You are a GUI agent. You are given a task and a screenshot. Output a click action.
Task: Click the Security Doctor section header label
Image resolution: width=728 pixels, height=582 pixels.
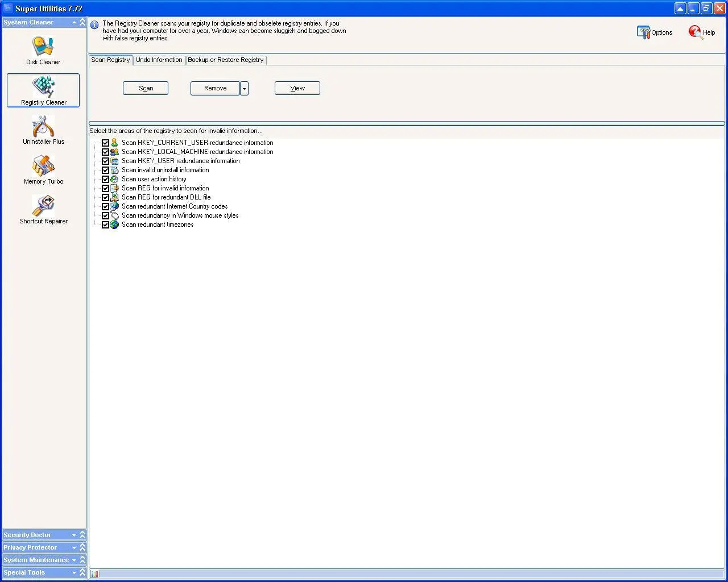(27, 535)
